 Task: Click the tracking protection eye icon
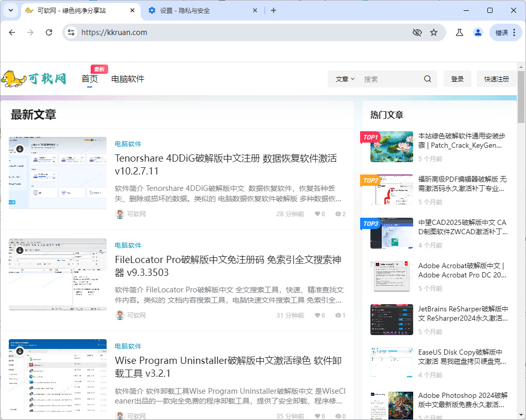tap(417, 32)
